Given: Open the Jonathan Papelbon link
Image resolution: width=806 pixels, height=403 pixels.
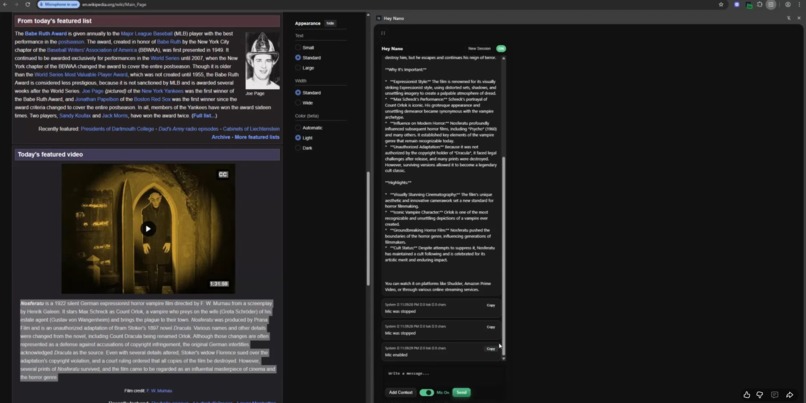Looking at the screenshot, I should 96,99.
